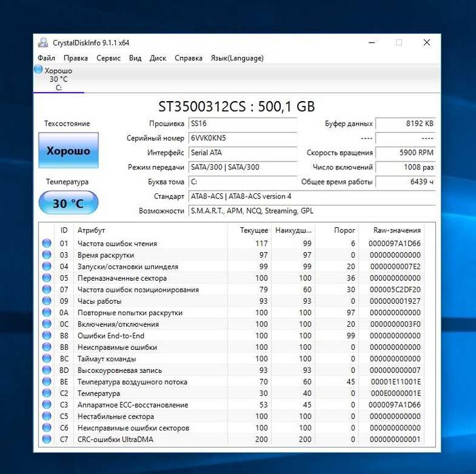The image size is (476, 474).
Task: Click the disk title ST3500312CS : 500,1 GB
Action: (237, 106)
